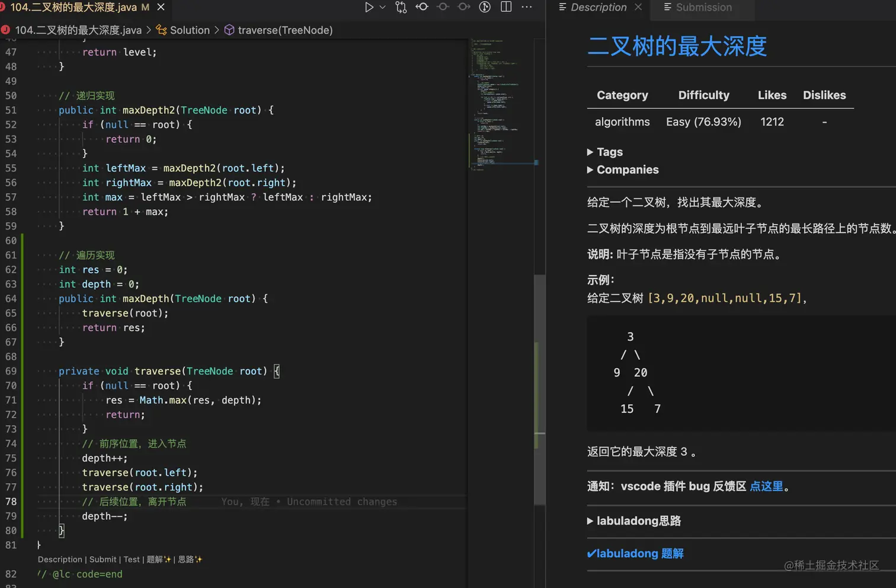
Task: Click the 1212 likes value
Action: (x=772, y=122)
